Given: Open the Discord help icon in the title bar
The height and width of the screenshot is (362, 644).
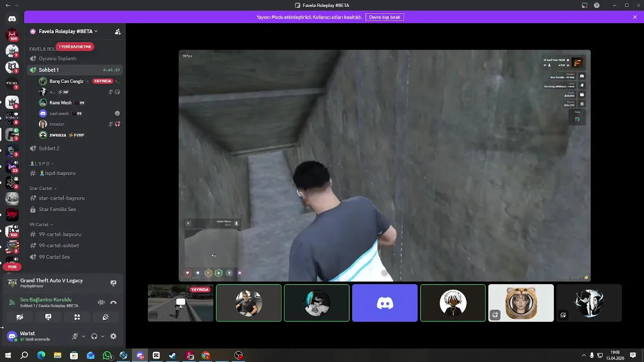Looking at the screenshot, I should pos(597,6).
